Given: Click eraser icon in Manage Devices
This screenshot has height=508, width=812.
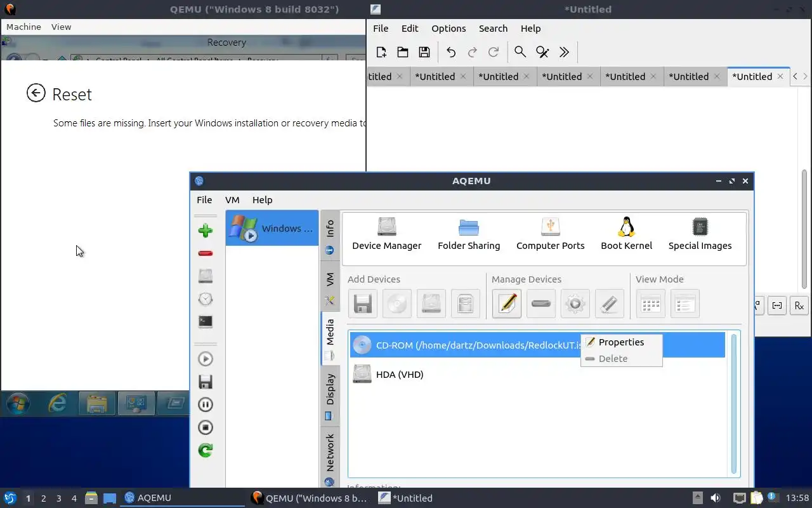Looking at the screenshot, I should click(609, 304).
